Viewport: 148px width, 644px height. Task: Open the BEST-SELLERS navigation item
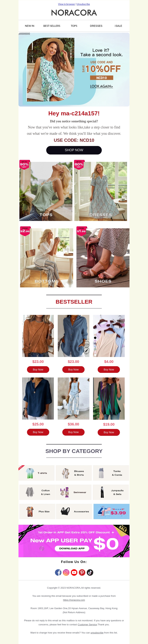(x=52, y=26)
